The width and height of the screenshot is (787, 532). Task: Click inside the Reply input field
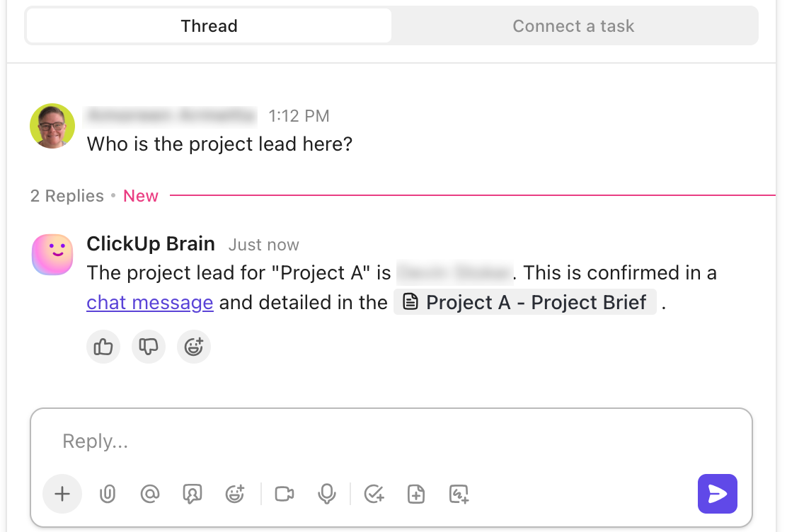283,441
